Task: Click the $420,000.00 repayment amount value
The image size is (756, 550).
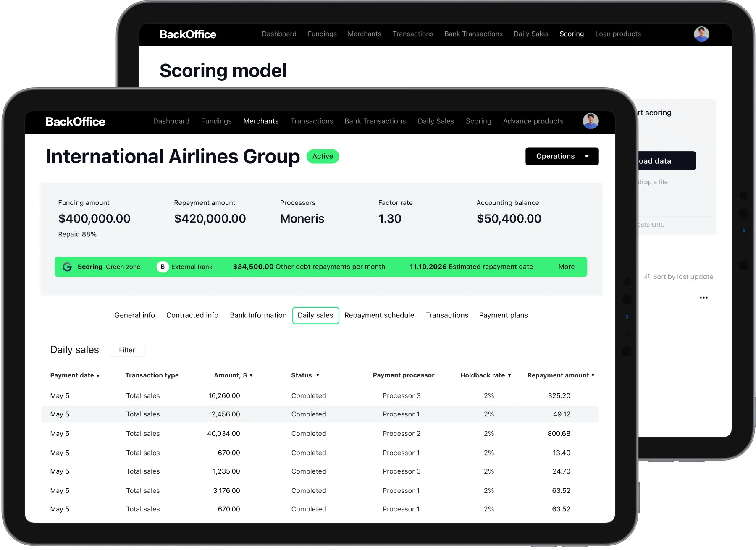Action: 210,219
